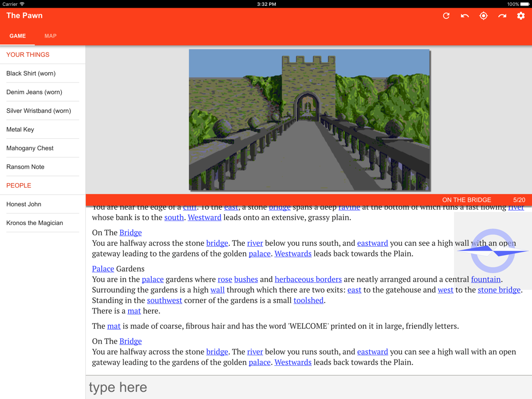The image size is (532, 399).
Task: Tap 'The Pawn' app title
Action: (25, 15)
